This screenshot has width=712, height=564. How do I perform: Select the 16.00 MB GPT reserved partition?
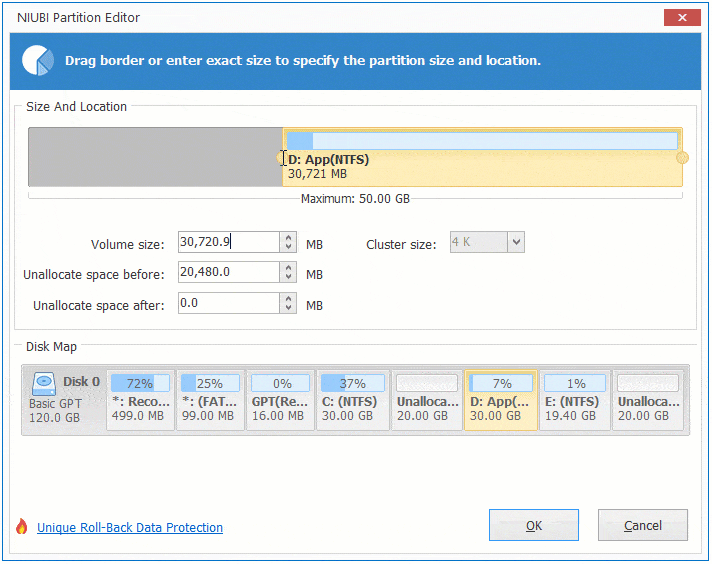[279, 399]
